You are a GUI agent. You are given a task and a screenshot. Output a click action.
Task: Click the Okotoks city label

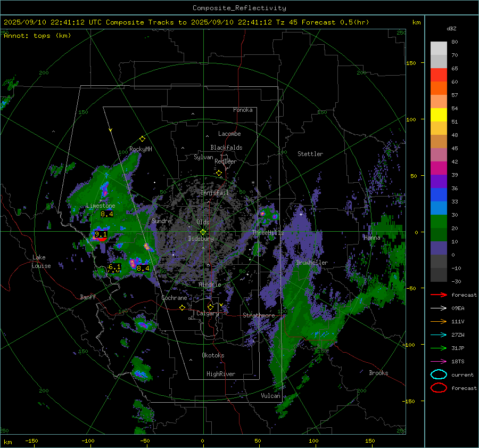click(x=213, y=355)
